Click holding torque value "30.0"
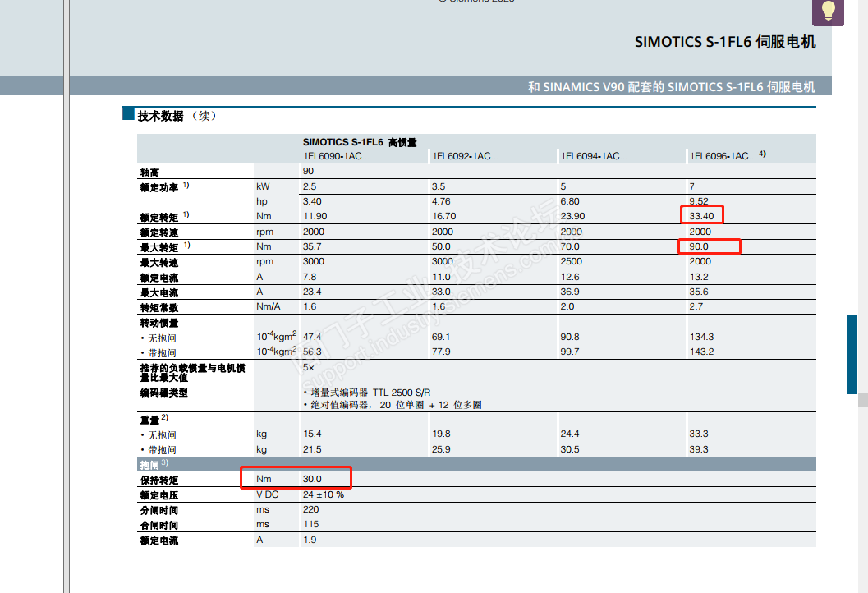 point(312,479)
